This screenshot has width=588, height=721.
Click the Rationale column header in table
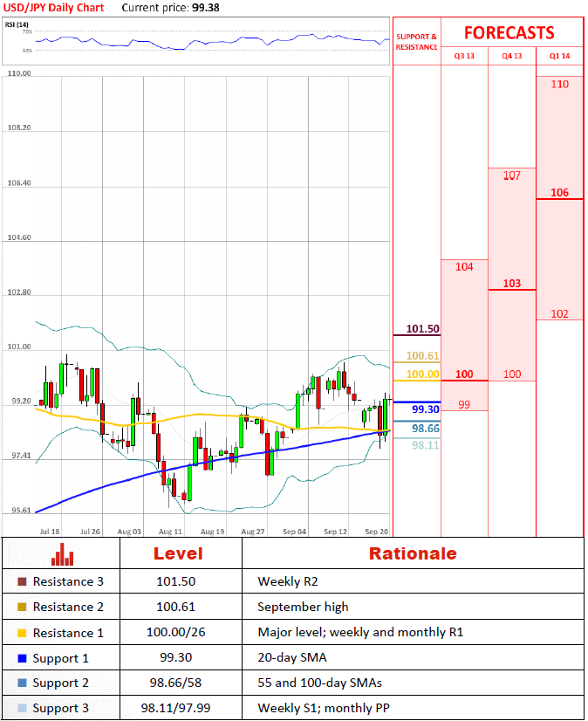(412, 554)
